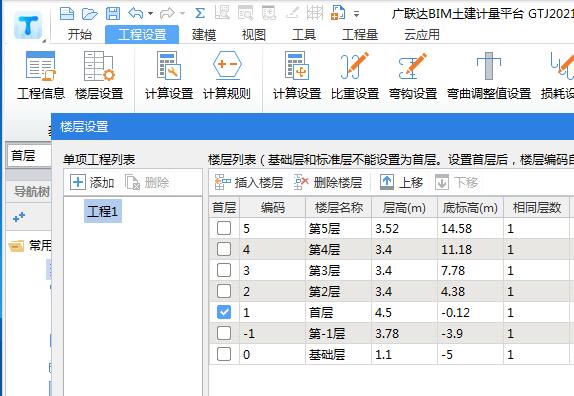The height and width of the screenshot is (396, 574).
Task: Open 弯钩设置 hook settings
Action: click(x=413, y=76)
